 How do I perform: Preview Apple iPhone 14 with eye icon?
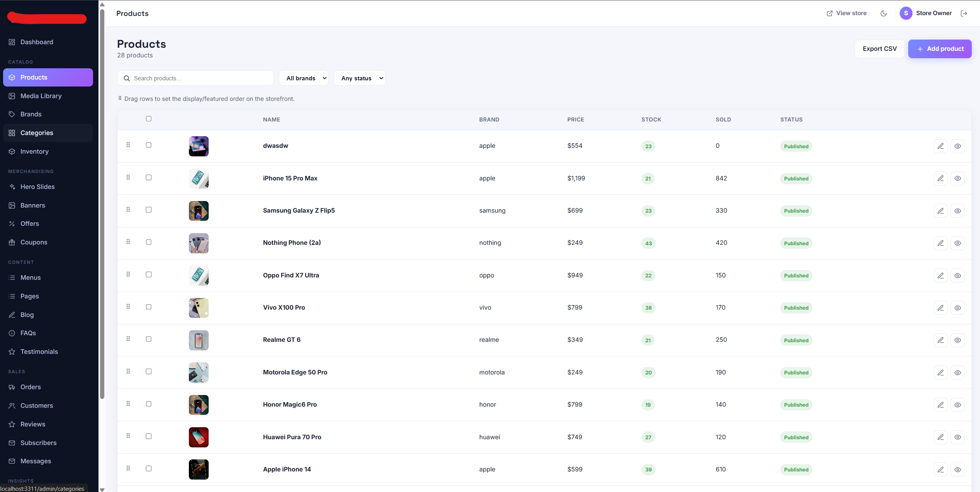point(957,469)
